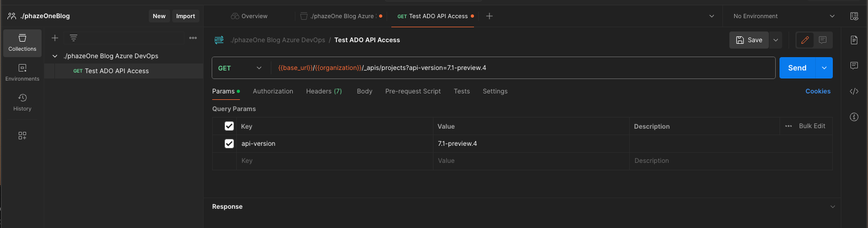
Task: Open the code snippet icon
Action: point(854,91)
